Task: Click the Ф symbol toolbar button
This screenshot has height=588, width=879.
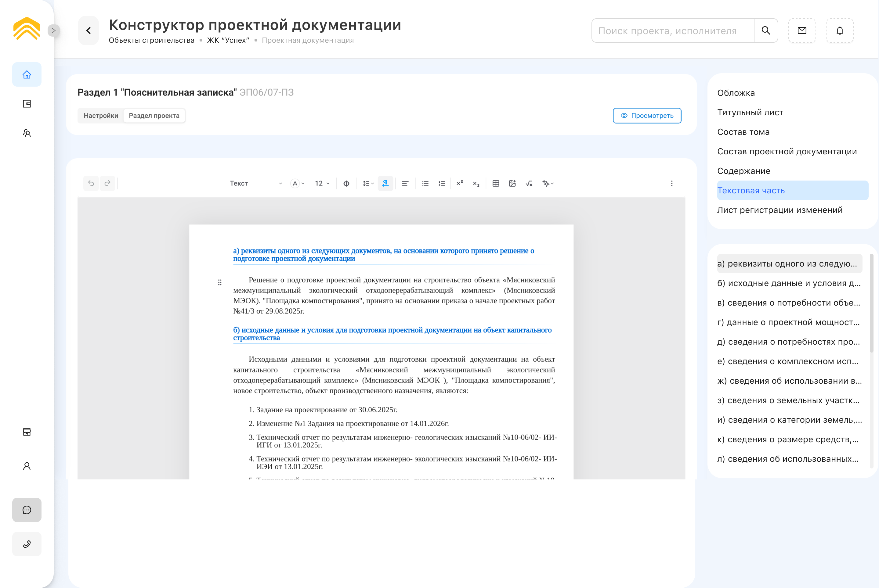Action: coord(346,183)
